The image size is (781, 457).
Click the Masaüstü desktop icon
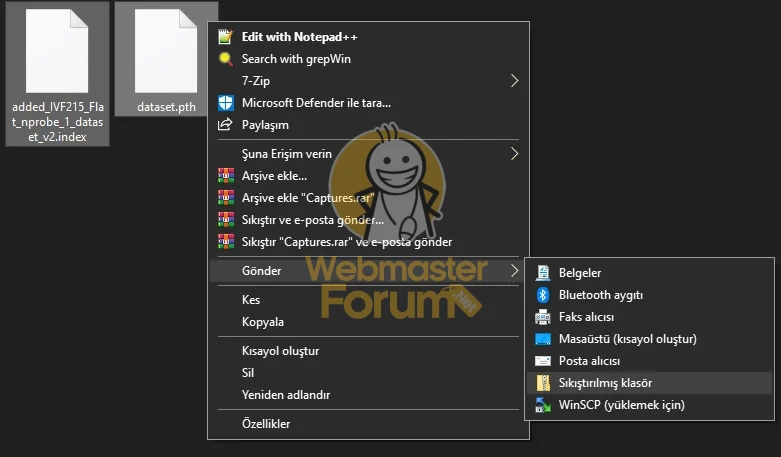coord(542,339)
